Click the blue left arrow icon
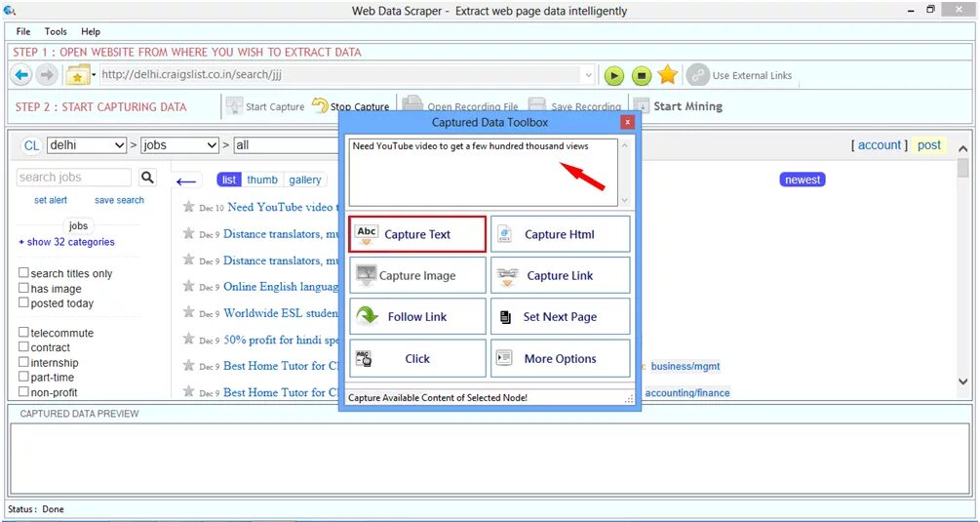The image size is (980, 522). tap(186, 181)
